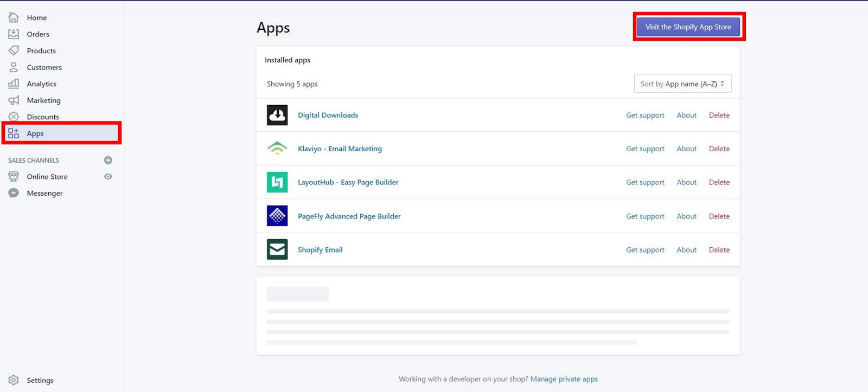View About for Shopify Email
Viewport: 868px width, 392px height.
[x=686, y=249]
